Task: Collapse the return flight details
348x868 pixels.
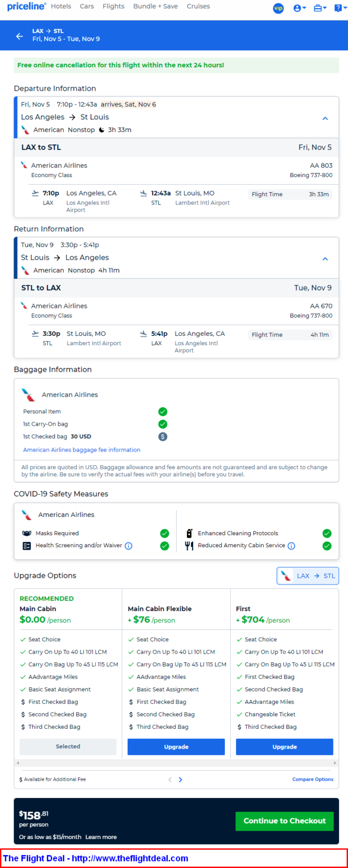Action: tap(325, 259)
